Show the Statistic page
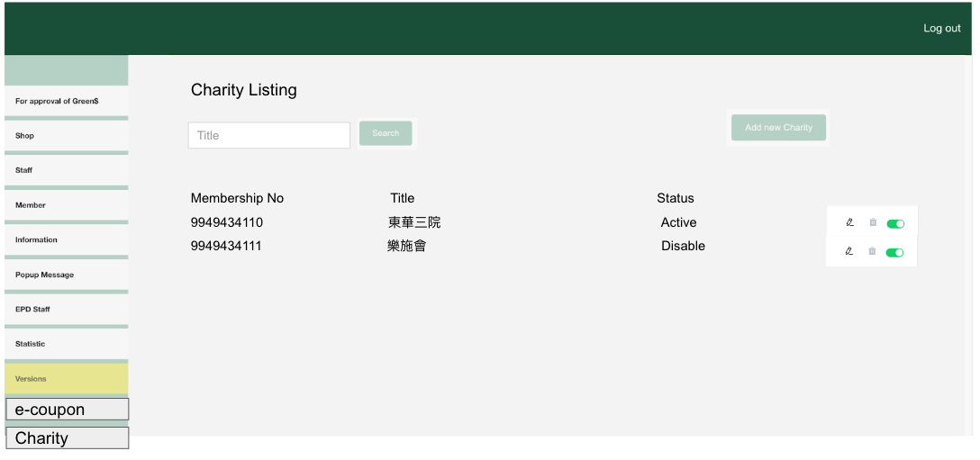The image size is (980, 460). 66,344
